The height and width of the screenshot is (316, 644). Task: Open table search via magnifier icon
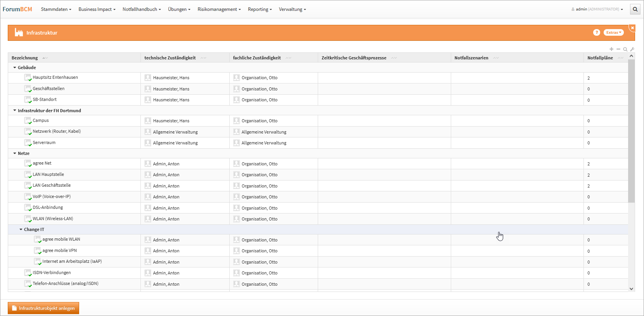coord(625,49)
